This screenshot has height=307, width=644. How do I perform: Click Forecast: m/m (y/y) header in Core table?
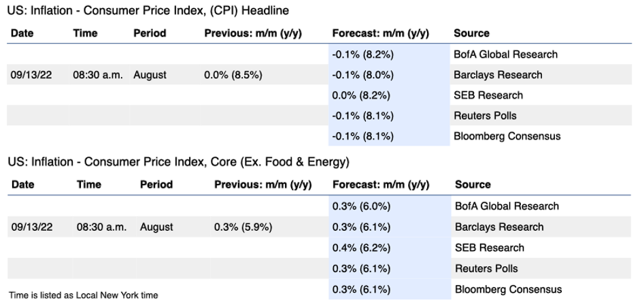pyautogui.click(x=381, y=184)
